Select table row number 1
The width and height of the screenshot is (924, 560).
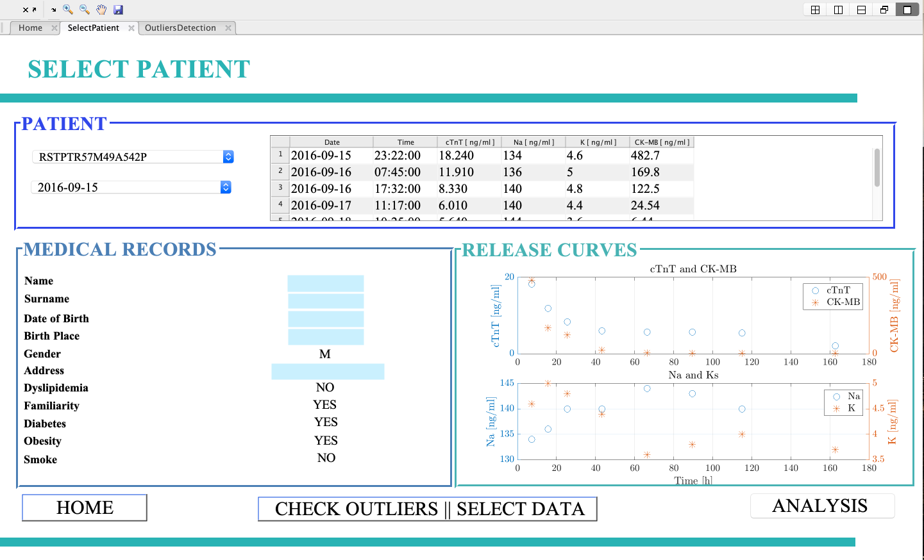click(x=280, y=155)
